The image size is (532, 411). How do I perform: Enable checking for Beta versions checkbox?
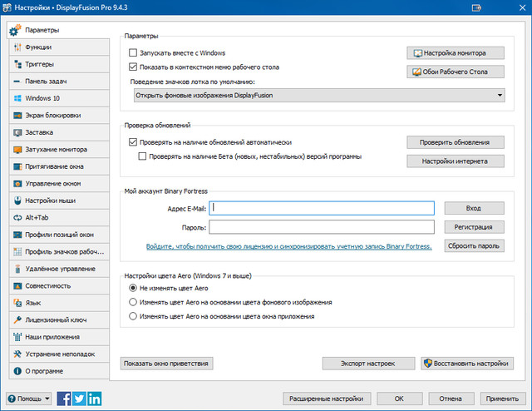point(143,156)
